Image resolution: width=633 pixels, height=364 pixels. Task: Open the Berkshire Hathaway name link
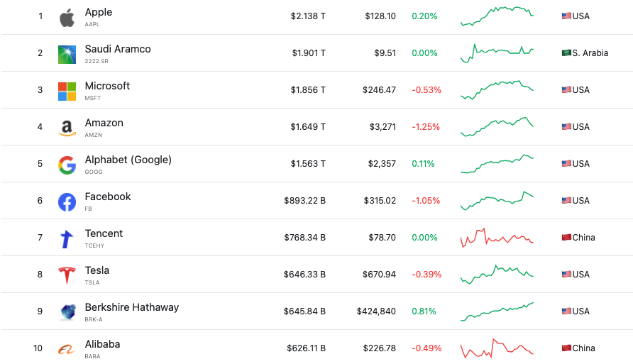point(131,307)
